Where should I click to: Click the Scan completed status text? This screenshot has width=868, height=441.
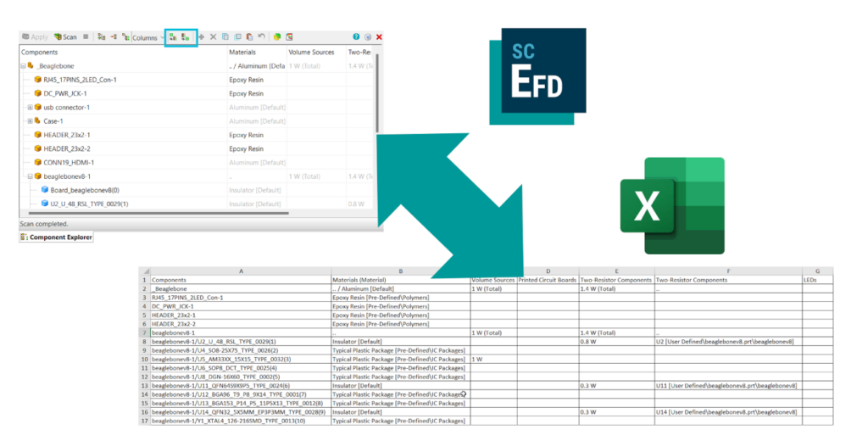[x=44, y=225]
